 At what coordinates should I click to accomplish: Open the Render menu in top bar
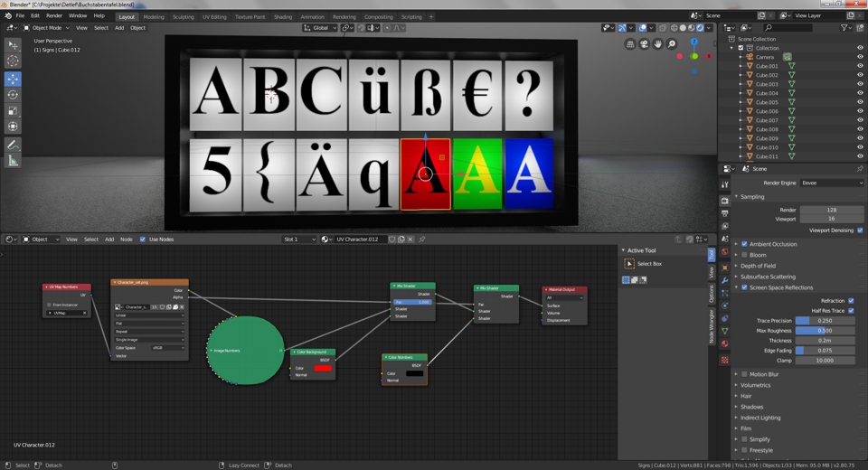pyautogui.click(x=54, y=16)
